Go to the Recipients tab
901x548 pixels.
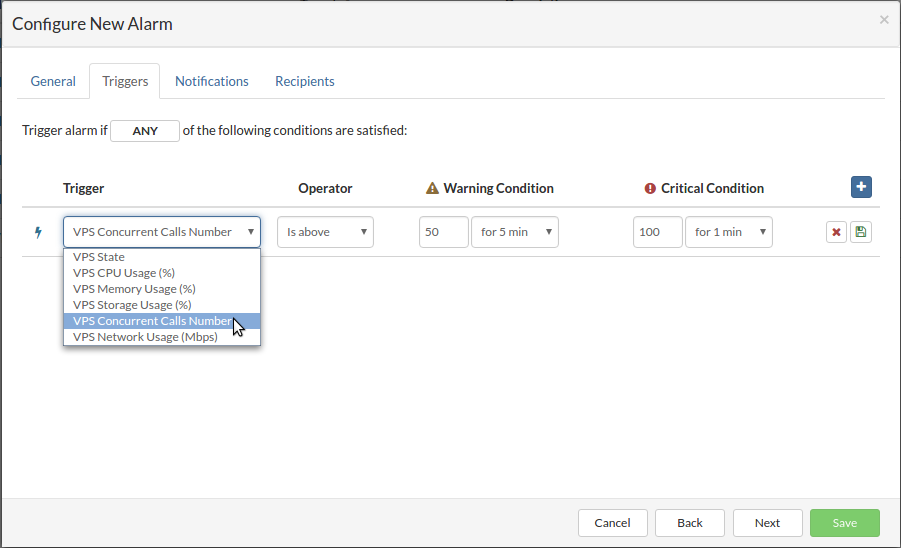(x=305, y=81)
